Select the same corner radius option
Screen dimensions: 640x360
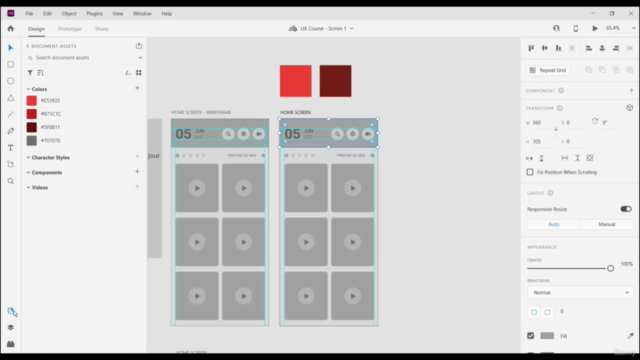pyautogui.click(x=534, y=312)
